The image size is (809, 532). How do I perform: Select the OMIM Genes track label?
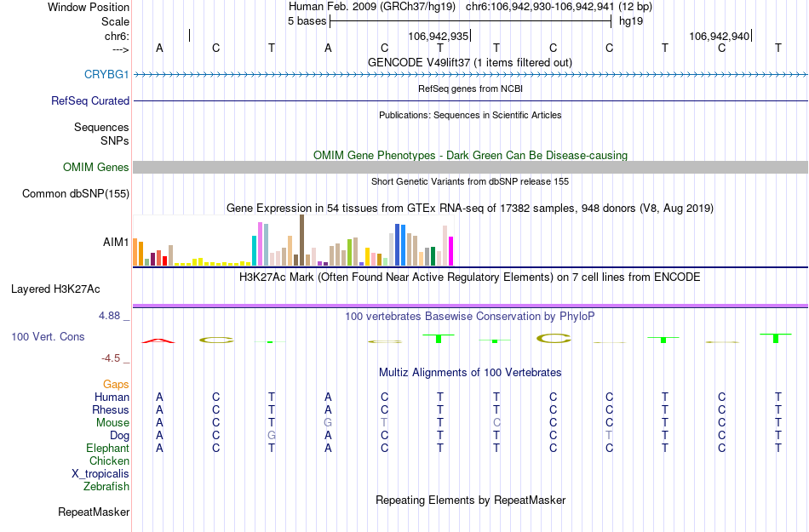pos(95,167)
